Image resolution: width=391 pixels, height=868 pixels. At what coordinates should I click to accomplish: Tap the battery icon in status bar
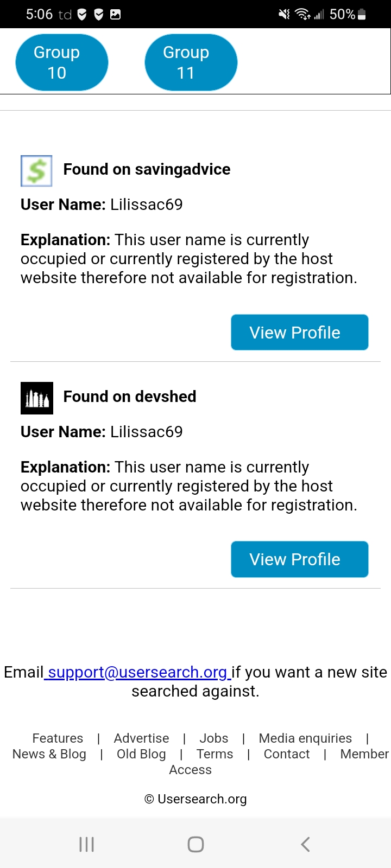[x=362, y=15]
